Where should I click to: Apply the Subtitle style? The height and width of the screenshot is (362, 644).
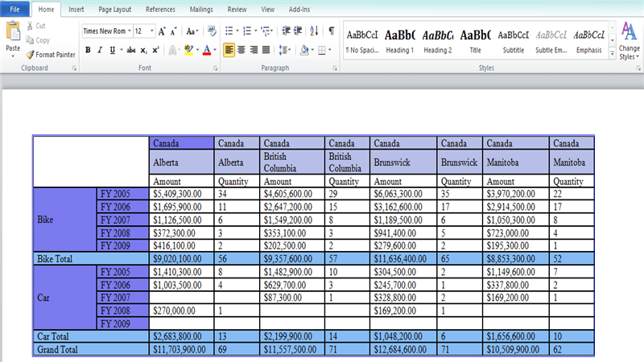[x=514, y=41]
